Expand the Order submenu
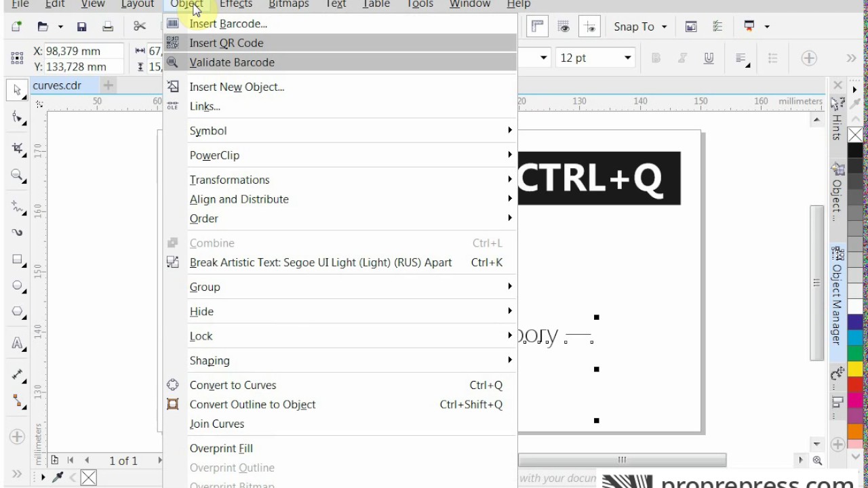868x488 pixels. point(340,218)
